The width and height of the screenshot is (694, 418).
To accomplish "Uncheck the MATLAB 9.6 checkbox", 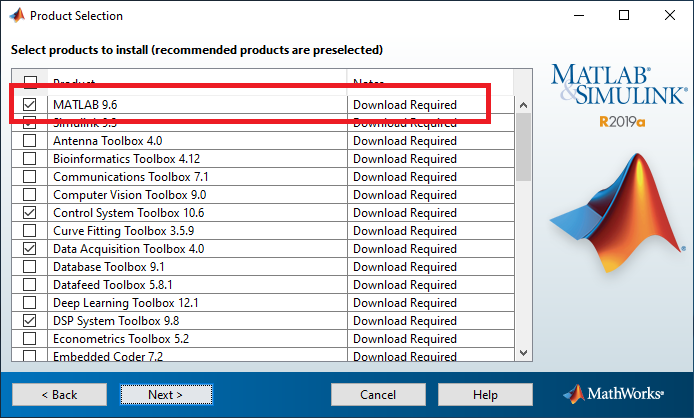I will coord(30,104).
